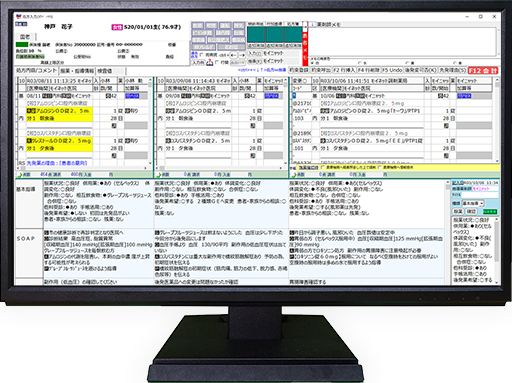Switch to the 服薬・指導情報 tab
Viewport: 512px width, 383px height.
(77, 71)
